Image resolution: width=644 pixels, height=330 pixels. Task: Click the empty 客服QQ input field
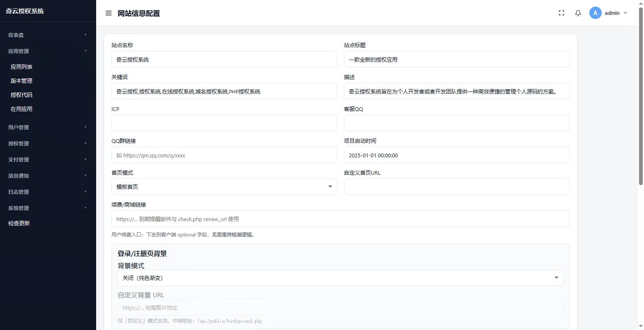click(457, 123)
